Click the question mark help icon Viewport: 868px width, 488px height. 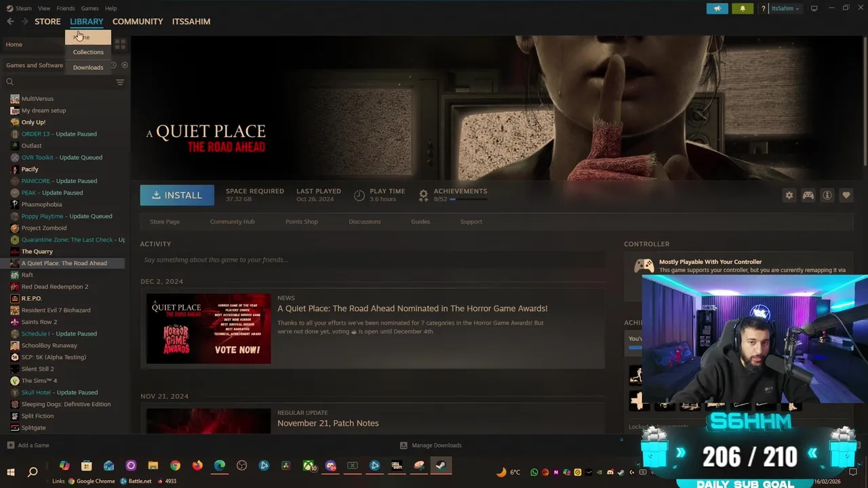pyautogui.click(x=764, y=8)
